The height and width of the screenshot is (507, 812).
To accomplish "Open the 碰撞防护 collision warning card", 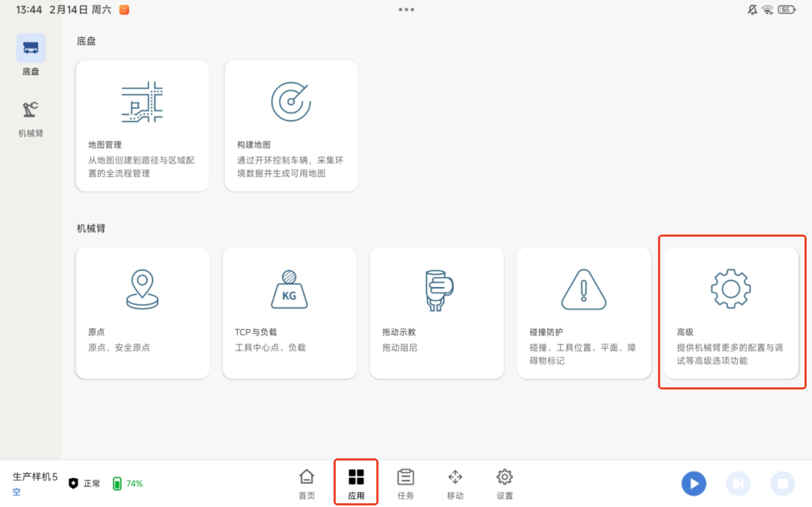I will click(584, 313).
